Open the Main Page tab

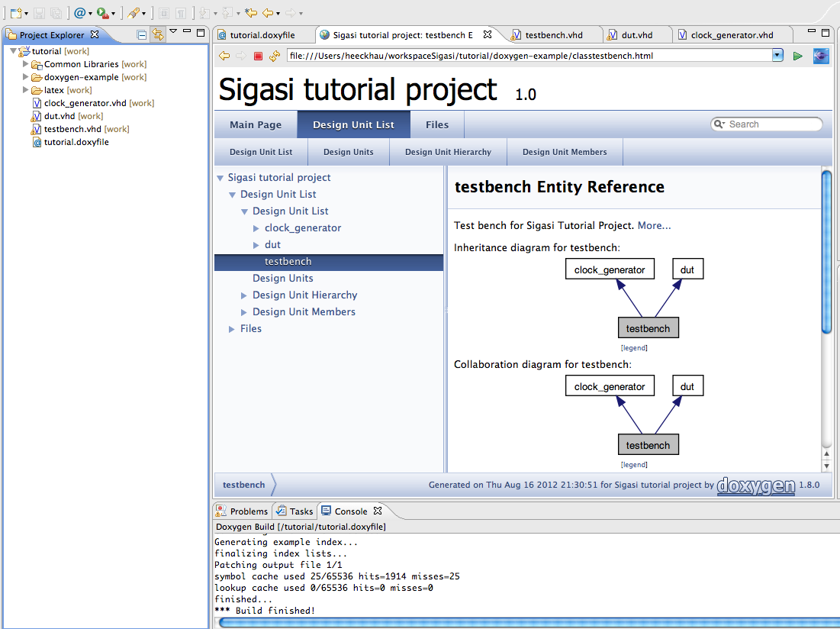tap(256, 125)
